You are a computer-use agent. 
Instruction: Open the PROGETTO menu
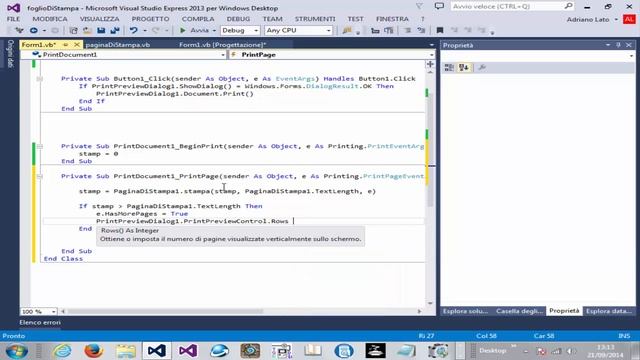[x=150, y=19]
